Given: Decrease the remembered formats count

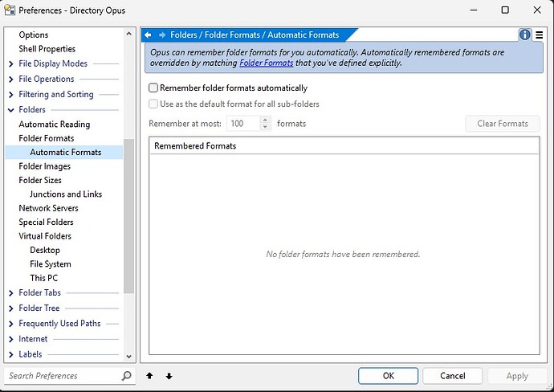Looking at the screenshot, I should 265,127.
